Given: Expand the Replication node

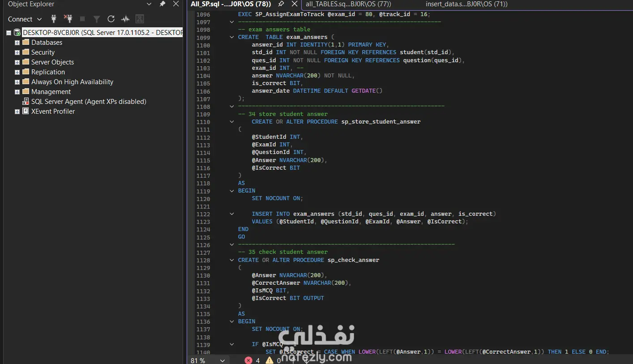Looking at the screenshot, I should click(x=17, y=72).
